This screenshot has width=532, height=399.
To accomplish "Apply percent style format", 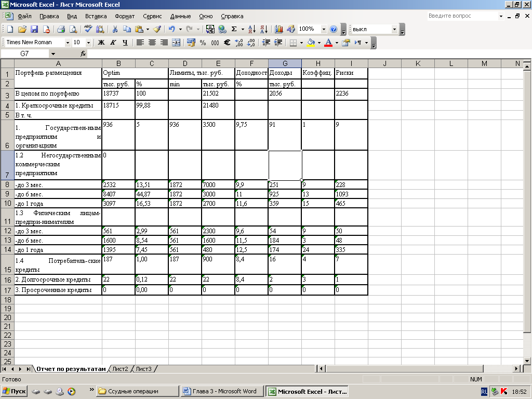I will [x=203, y=43].
